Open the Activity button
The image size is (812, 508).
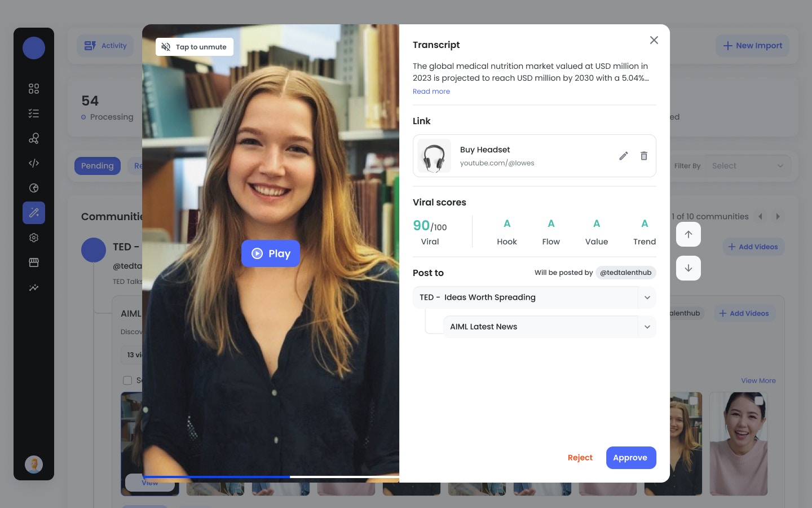(x=105, y=46)
